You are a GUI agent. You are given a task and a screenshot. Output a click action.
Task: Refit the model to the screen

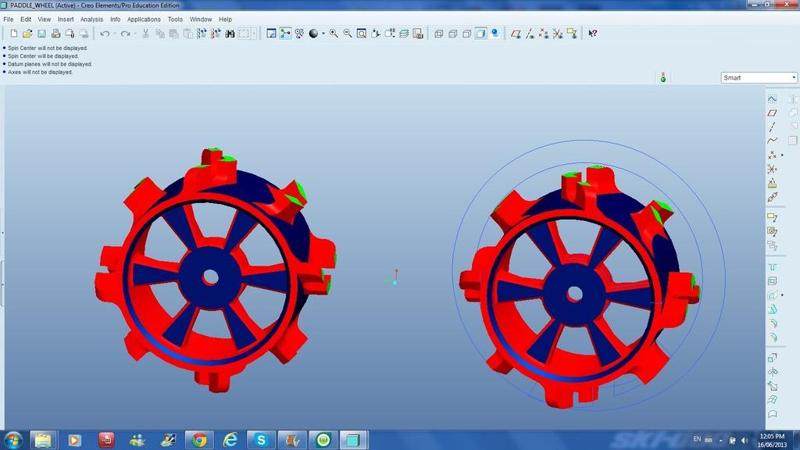pyautogui.click(x=361, y=34)
